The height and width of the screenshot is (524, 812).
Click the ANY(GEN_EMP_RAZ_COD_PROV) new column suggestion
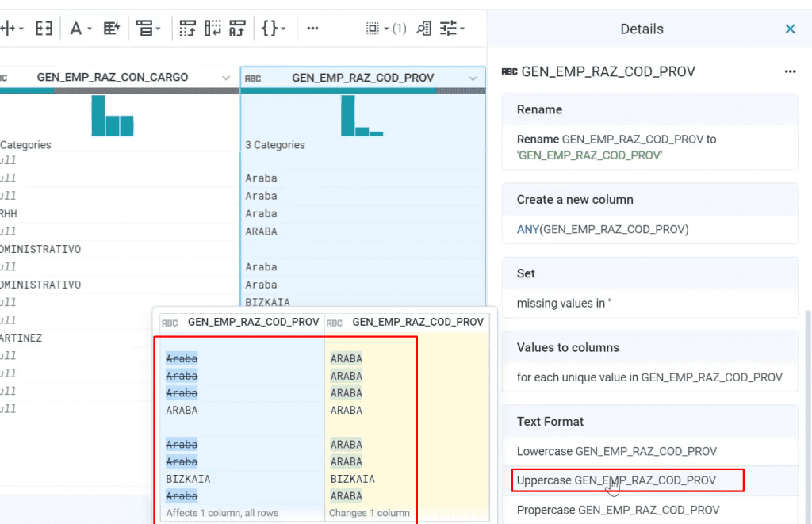coord(603,229)
